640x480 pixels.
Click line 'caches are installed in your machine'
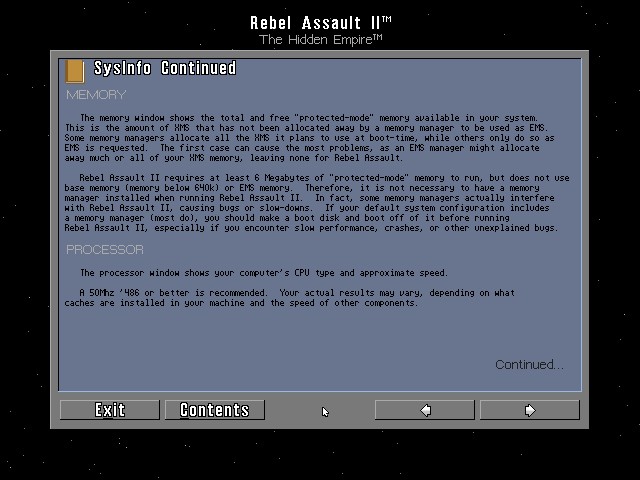coord(241,303)
